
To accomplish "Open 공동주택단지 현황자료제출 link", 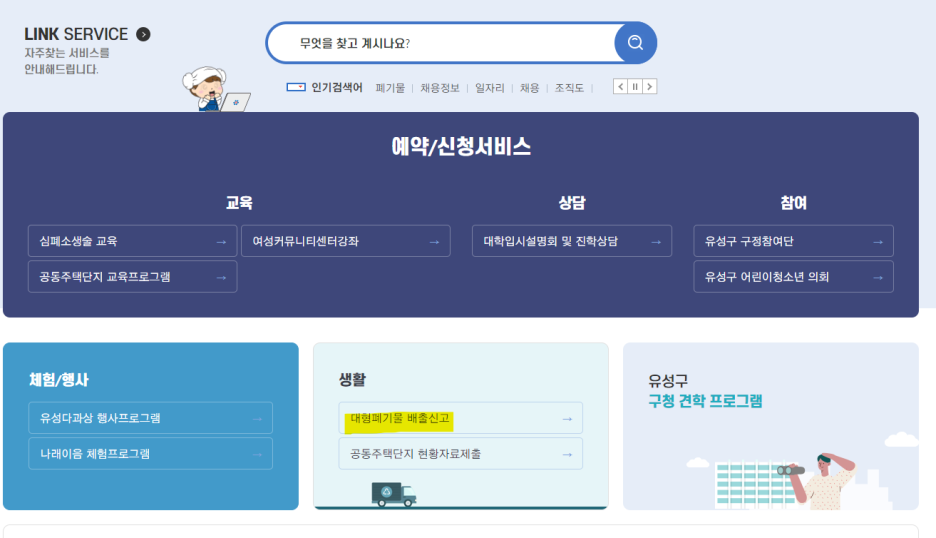I will (460, 454).
